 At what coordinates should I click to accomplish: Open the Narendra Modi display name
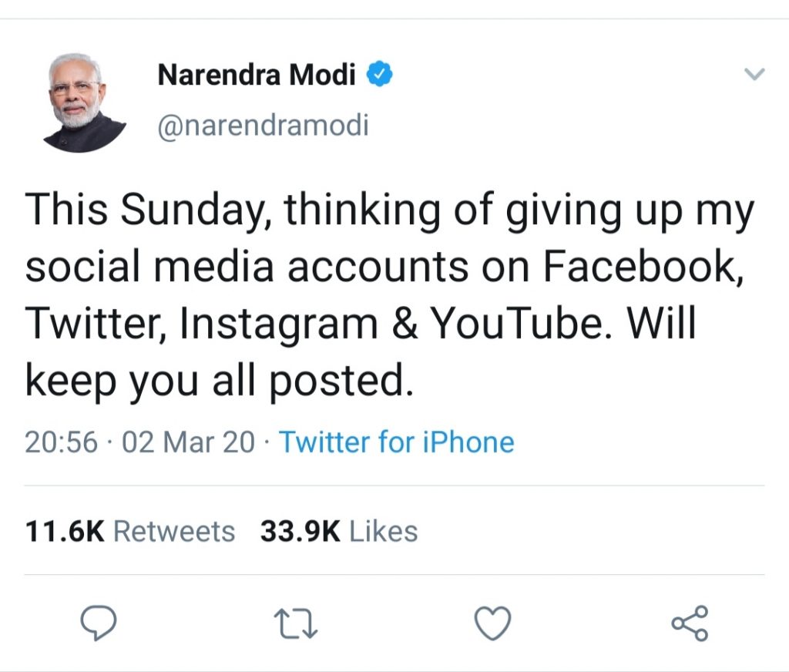coord(256,76)
